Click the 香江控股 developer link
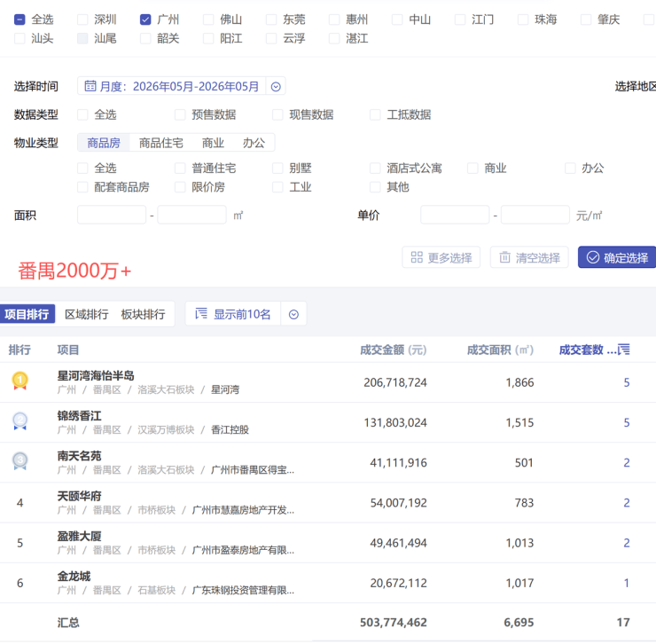The height and width of the screenshot is (644, 656). click(230, 430)
